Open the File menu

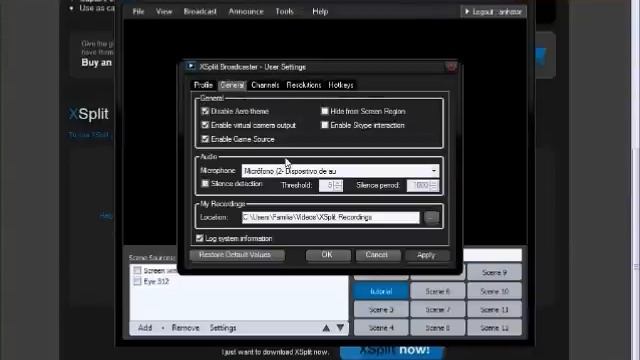(138, 11)
